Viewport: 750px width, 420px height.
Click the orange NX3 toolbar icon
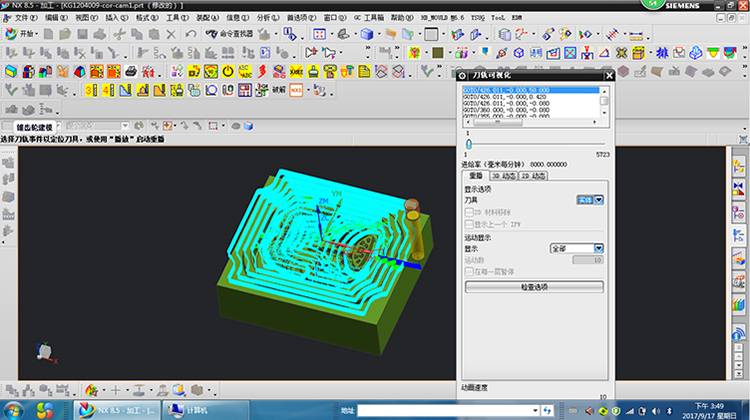296,90
